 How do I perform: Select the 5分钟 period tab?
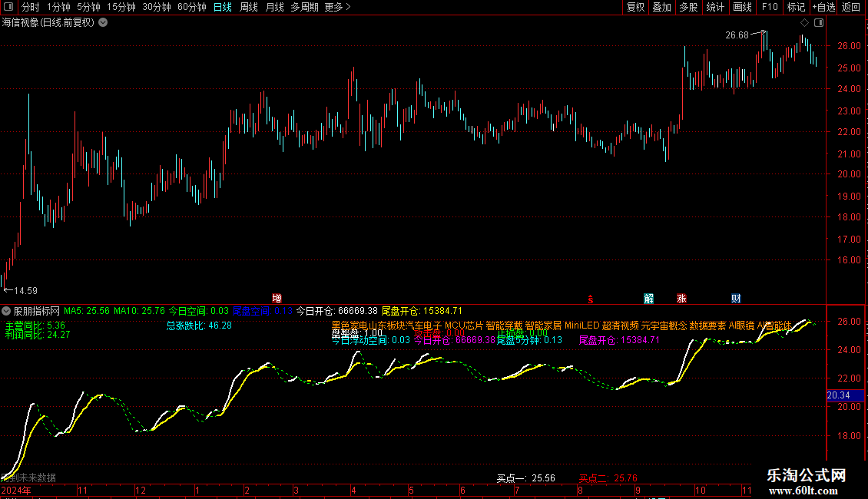(88, 7)
